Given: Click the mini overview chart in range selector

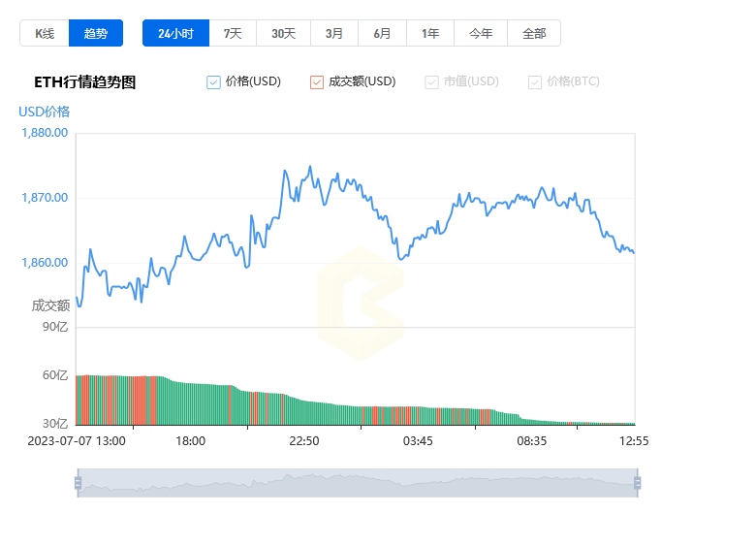Looking at the screenshot, I should (358, 483).
